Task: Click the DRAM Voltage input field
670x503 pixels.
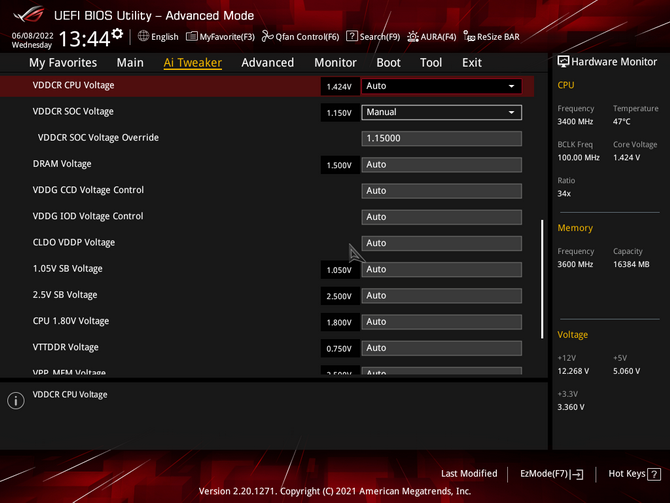Action: click(x=441, y=165)
